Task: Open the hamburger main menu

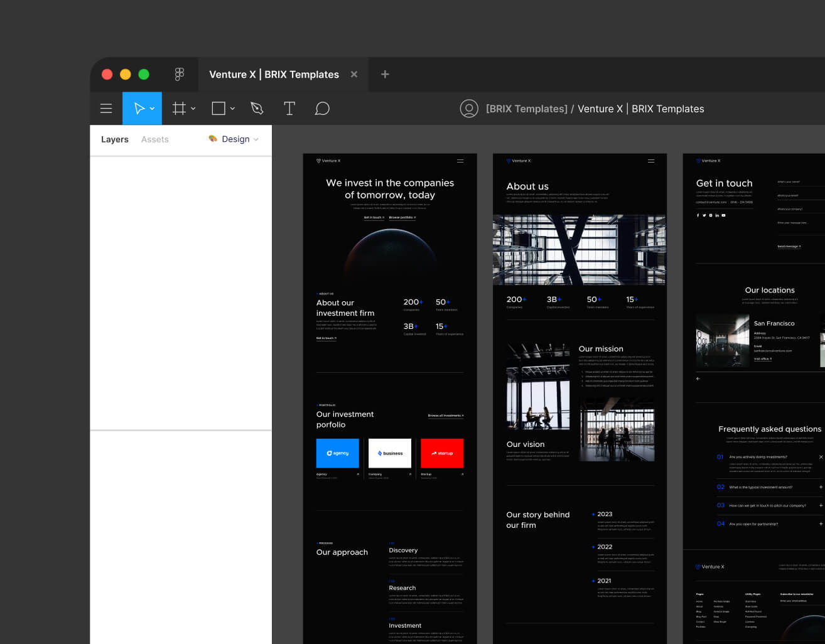Action: 106,109
